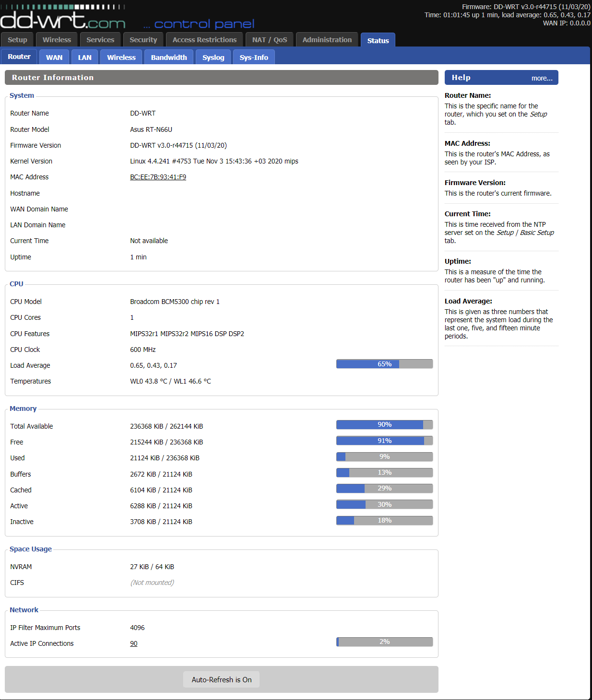Click the Router Name value DD-WRT

[143, 113]
